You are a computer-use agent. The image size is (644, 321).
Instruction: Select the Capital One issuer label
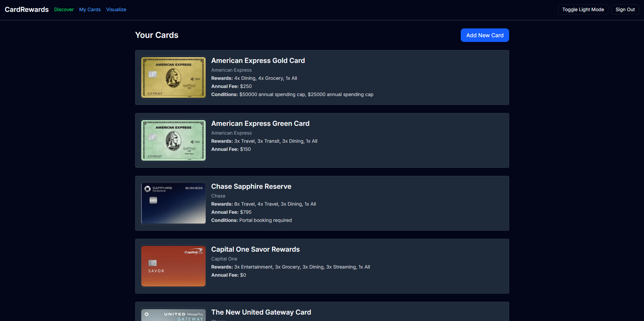tap(224, 259)
